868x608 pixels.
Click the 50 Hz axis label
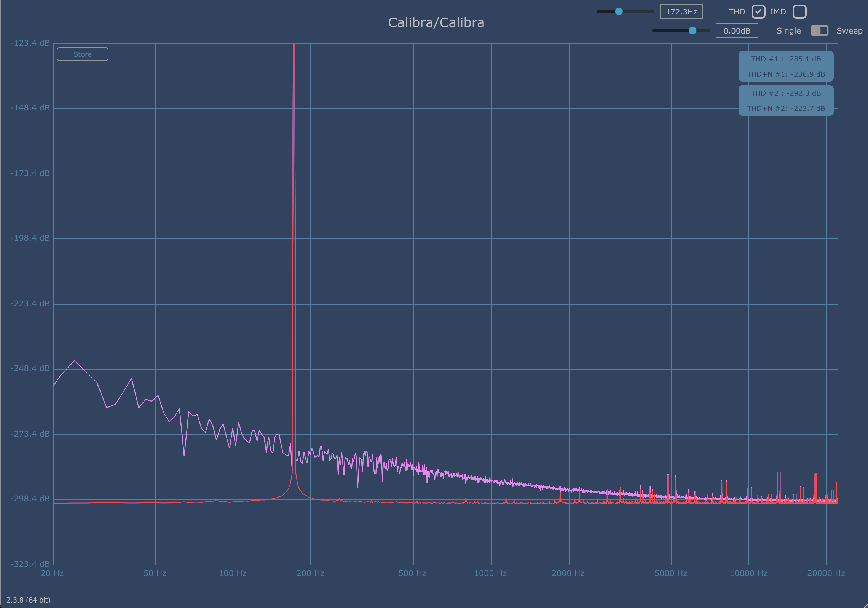pyautogui.click(x=155, y=573)
